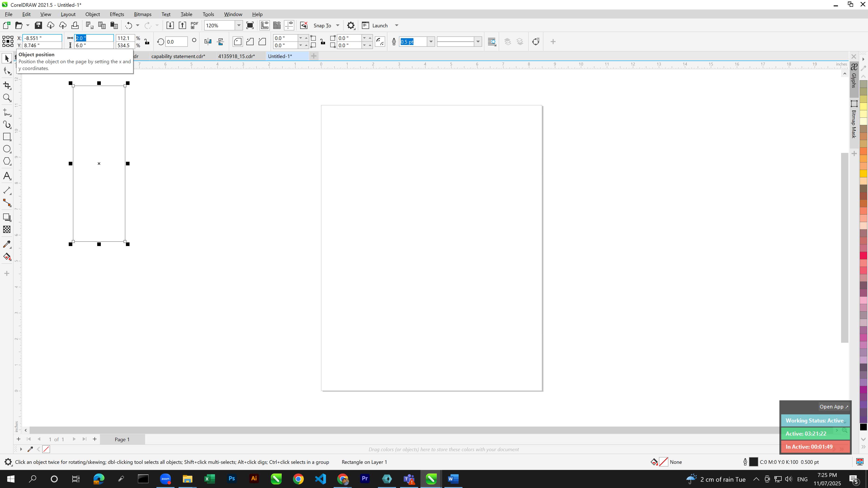
Task: Open the Zoom levels dropdown
Action: [239, 25]
